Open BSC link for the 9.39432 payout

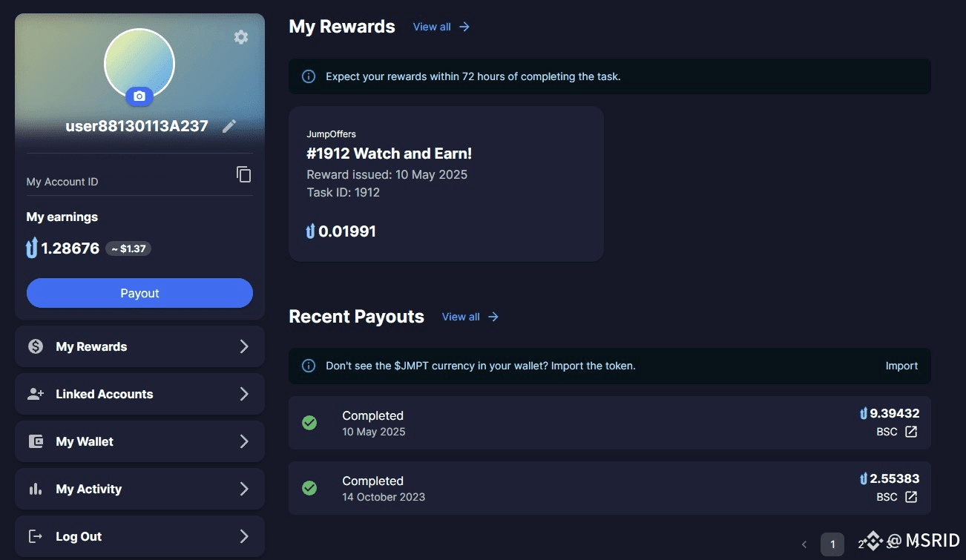[x=911, y=432]
